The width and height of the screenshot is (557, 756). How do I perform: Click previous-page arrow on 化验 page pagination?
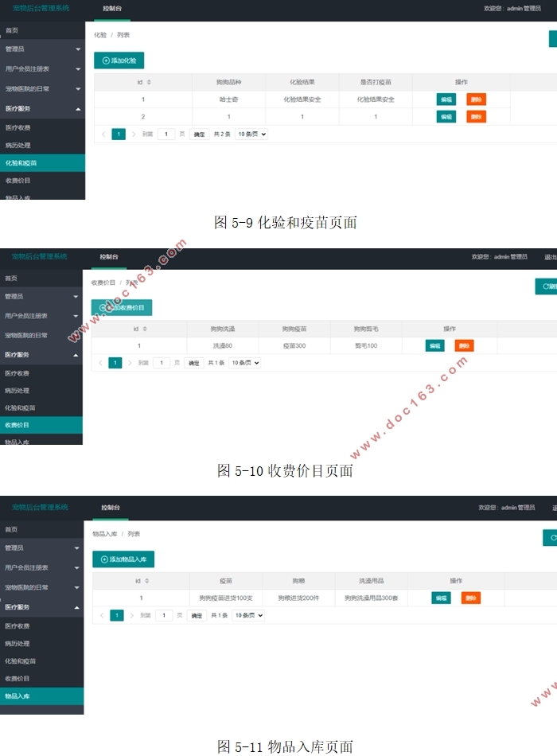coord(103,134)
